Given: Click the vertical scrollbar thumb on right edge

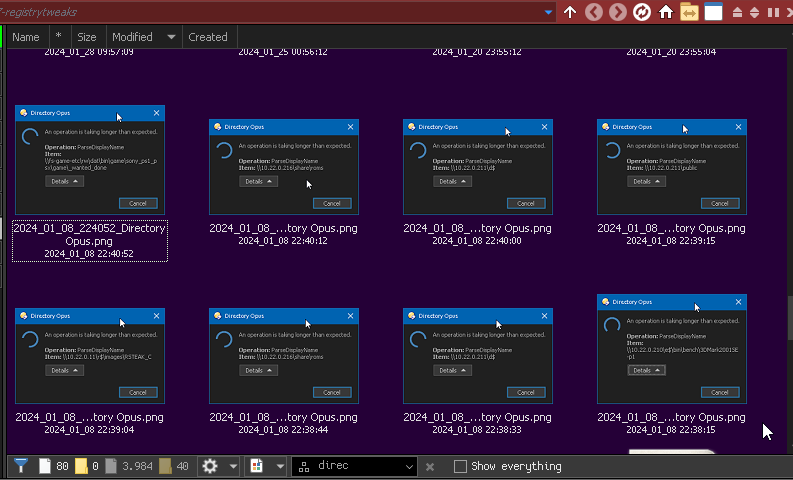Looking at the screenshot, I should 790,318.
